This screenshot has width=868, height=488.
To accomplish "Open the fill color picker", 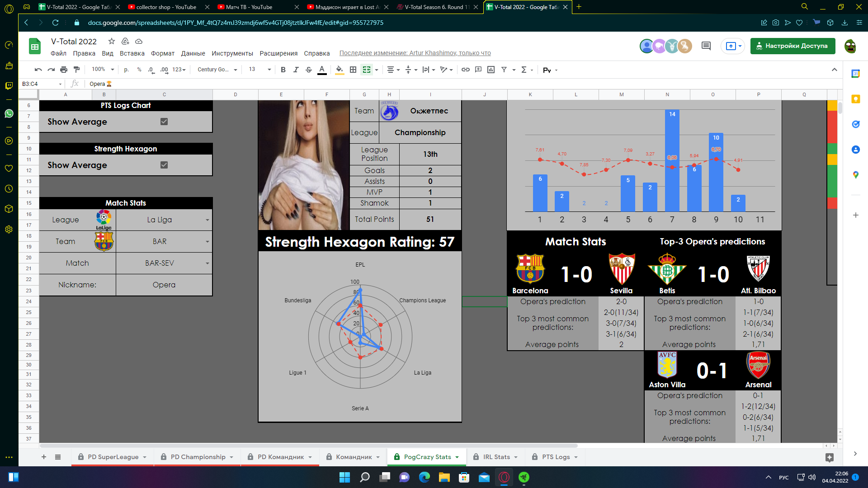I will pyautogui.click(x=340, y=70).
